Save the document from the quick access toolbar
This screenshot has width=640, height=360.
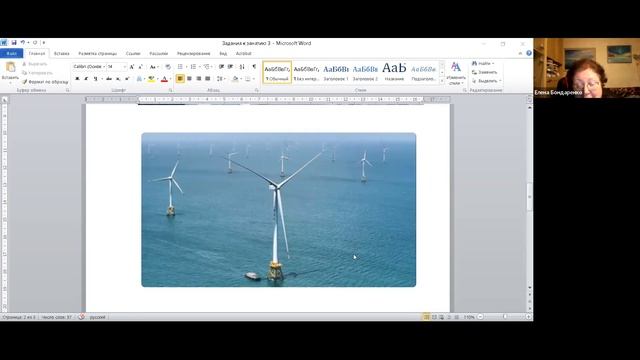[x=14, y=42]
